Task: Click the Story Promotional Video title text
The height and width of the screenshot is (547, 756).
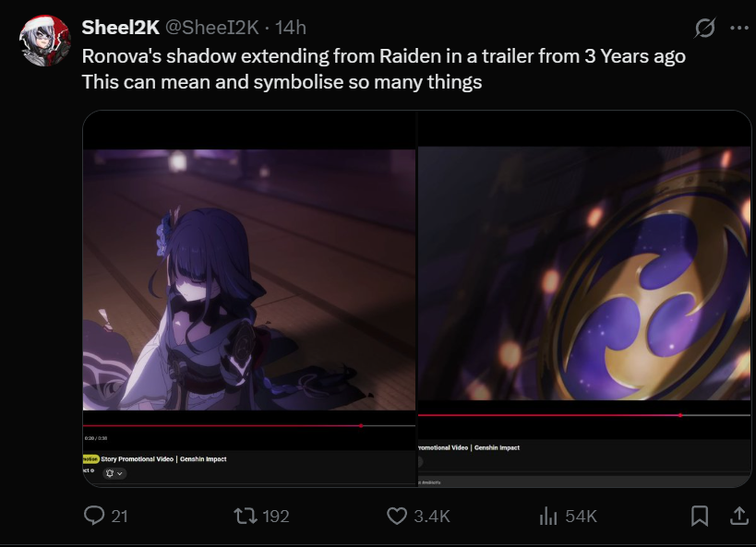Action: [163, 458]
